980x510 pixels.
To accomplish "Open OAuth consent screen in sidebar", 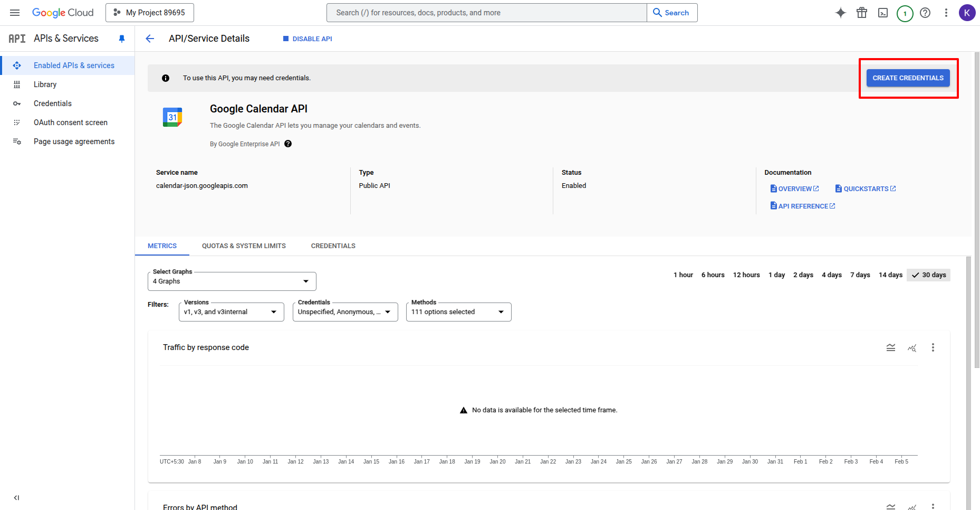I will (68, 122).
